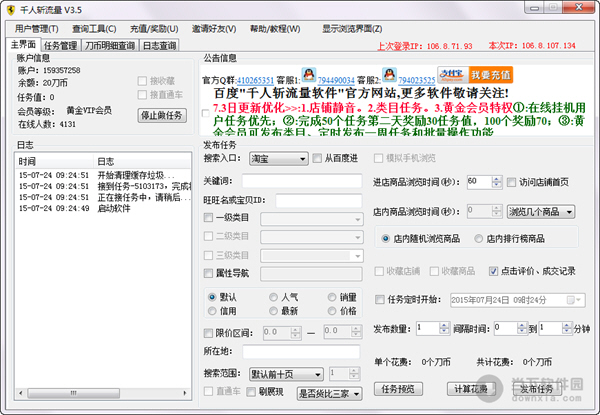The image size is (600, 415).
Task: Toggle the 属性导航 checkbox
Action: coord(208,273)
